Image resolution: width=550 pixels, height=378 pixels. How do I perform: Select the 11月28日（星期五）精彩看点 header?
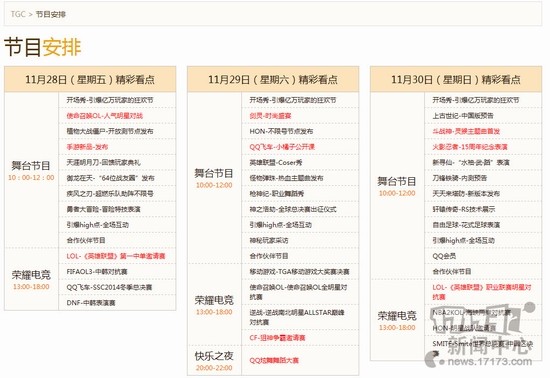90,80
